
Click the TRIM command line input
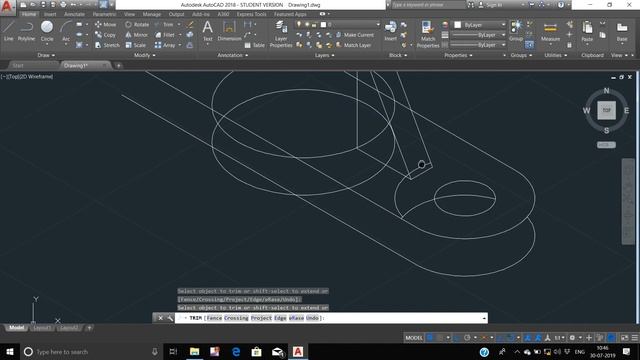[331, 318]
